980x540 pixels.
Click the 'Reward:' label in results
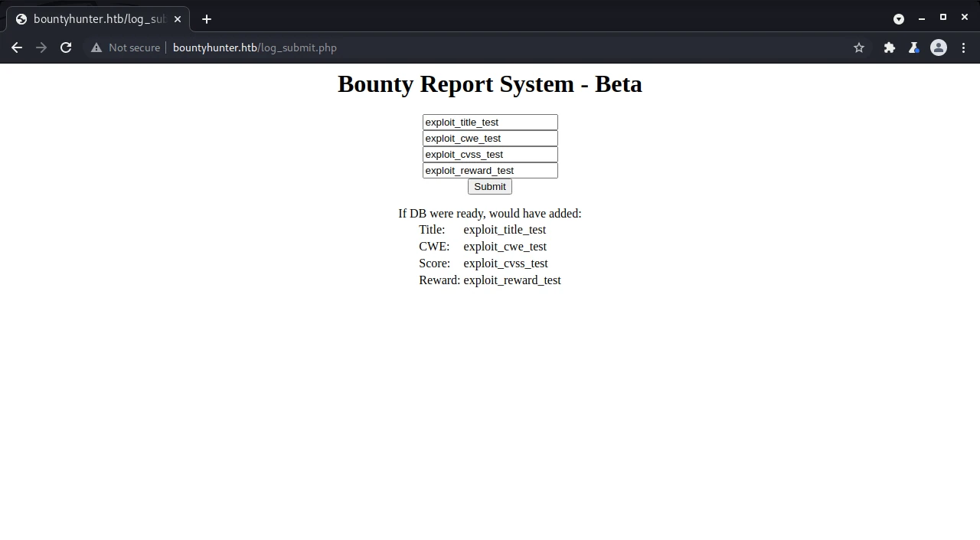coord(439,280)
